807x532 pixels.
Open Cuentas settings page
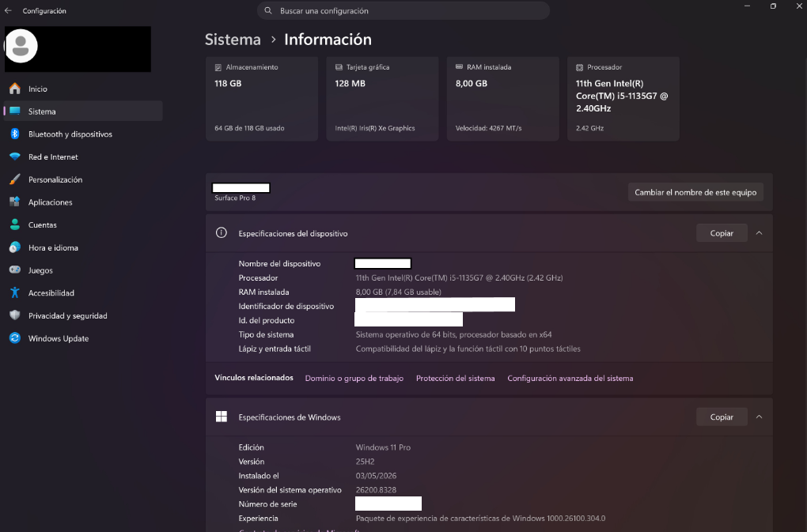tap(83, 224)
